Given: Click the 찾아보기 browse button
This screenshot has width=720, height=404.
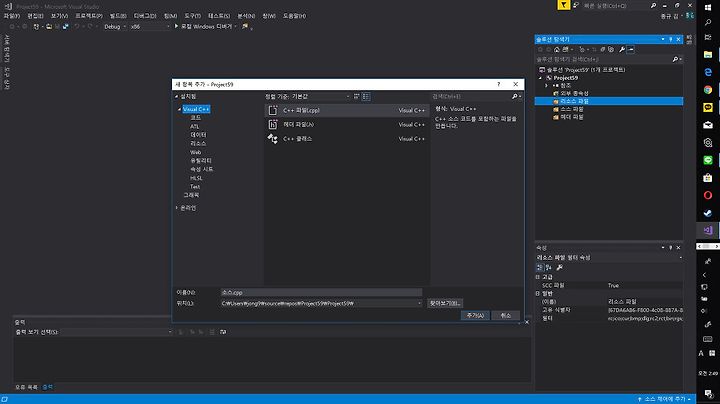Looking at the screenshot, I should [445, 303].
